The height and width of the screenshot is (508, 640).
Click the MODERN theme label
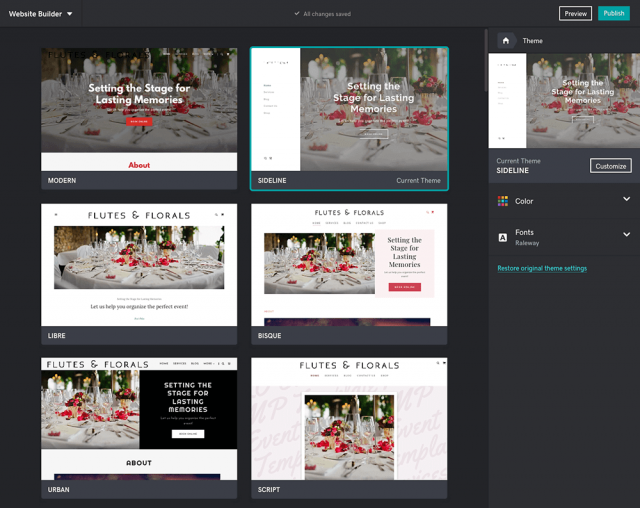coord(62,180)
